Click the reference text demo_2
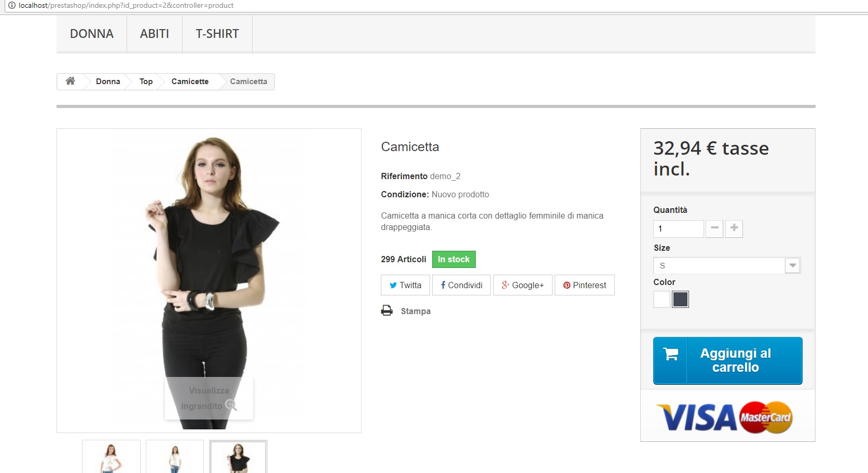868x473 pixels. tap(445, 176)
